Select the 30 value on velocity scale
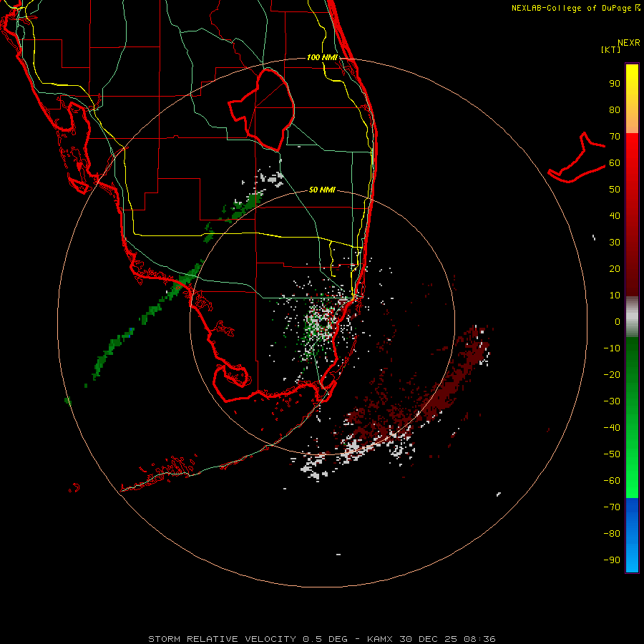Image resolution: width=644 pixels, height=644 pixels. coord(615,243)
